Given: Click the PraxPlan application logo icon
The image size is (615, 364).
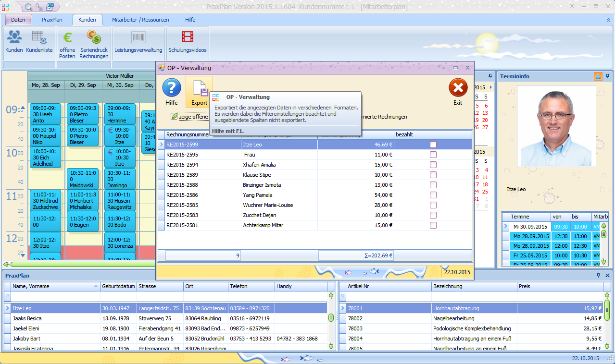Looking at the screenshot, I should tap(5, 6).
